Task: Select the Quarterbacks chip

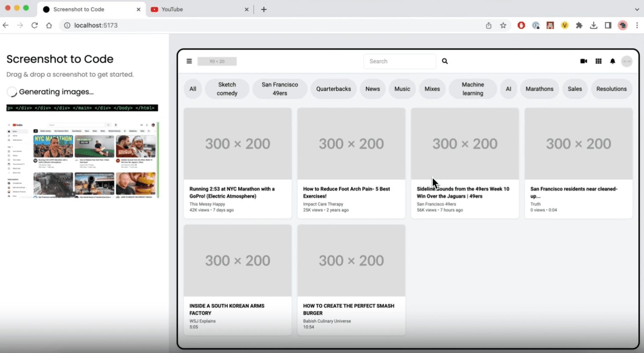Action: [333, 89]
